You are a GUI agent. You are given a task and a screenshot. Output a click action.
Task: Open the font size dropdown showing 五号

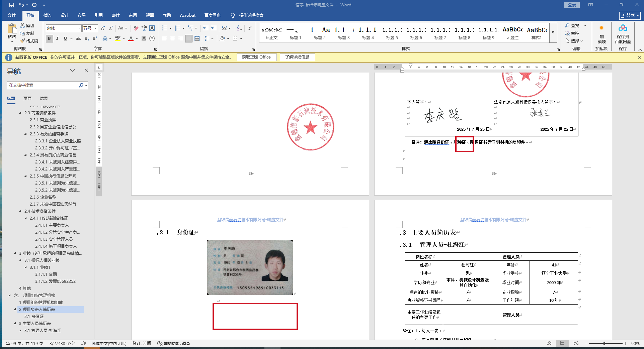95,28
